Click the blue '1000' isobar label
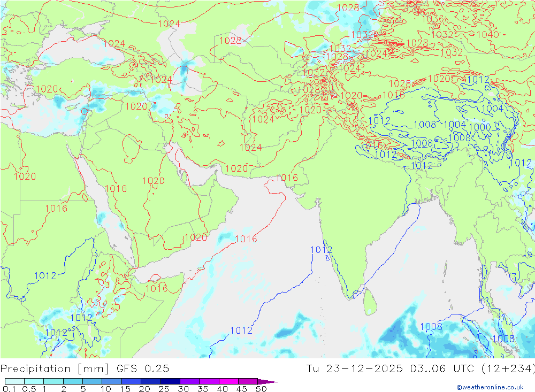The image size is (535, 392). click(x=480, y=127)
